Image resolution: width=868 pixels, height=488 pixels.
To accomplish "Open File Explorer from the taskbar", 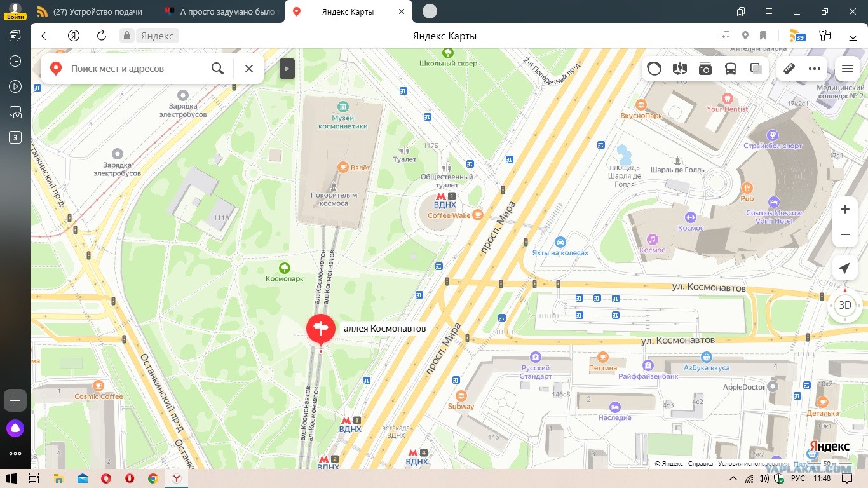I will coord(58,478).
